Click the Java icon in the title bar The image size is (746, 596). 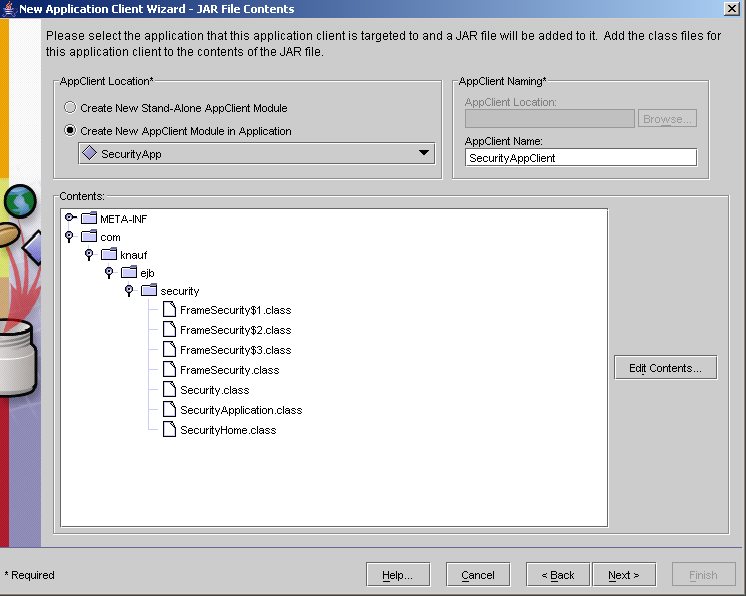(x=9, y=9)
